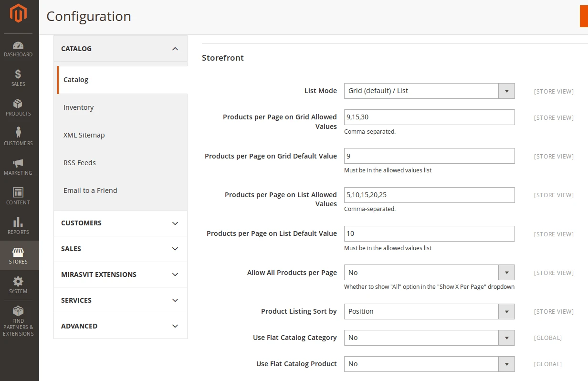Open the Marketing sidebar icon
This screenshot has height=381, width=588.
(x=18, y=167)
